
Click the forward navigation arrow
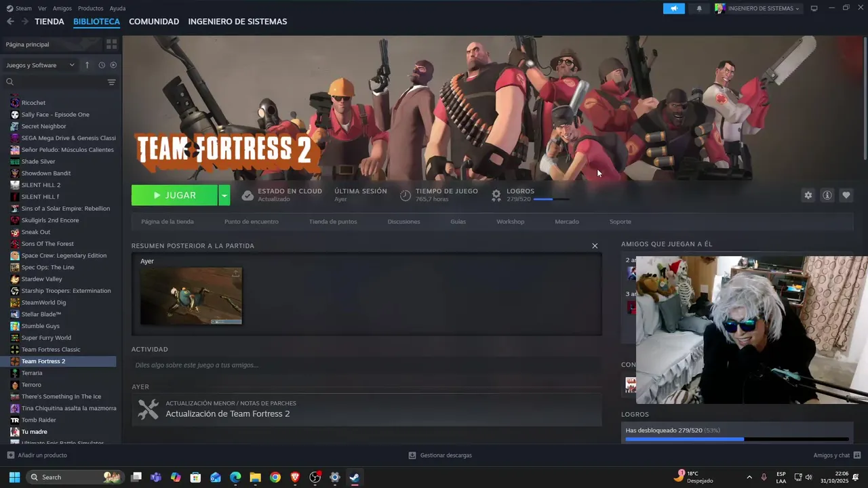pos(25,22)
